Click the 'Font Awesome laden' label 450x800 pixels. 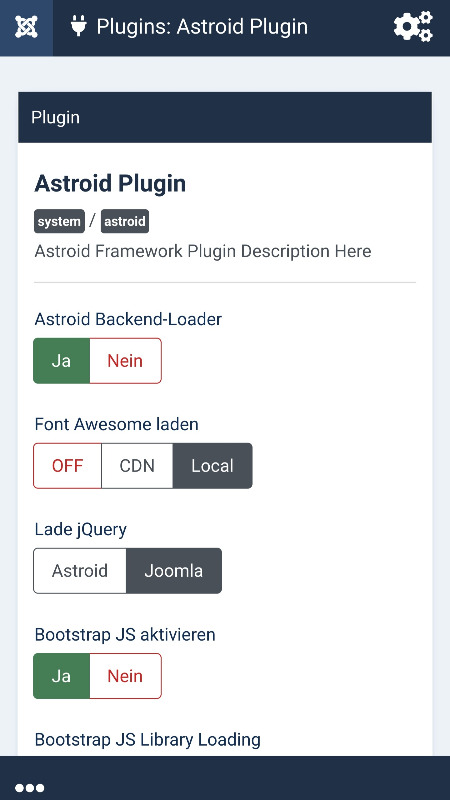[116, 424]
